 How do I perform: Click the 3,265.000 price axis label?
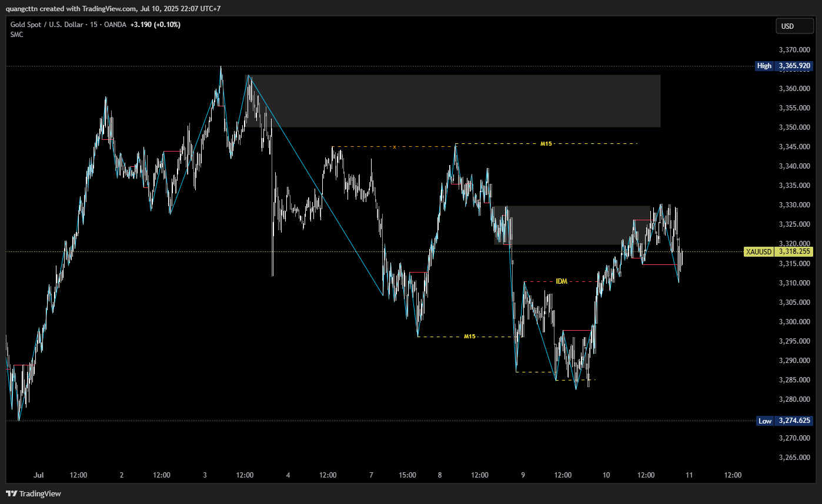point(795,458)
